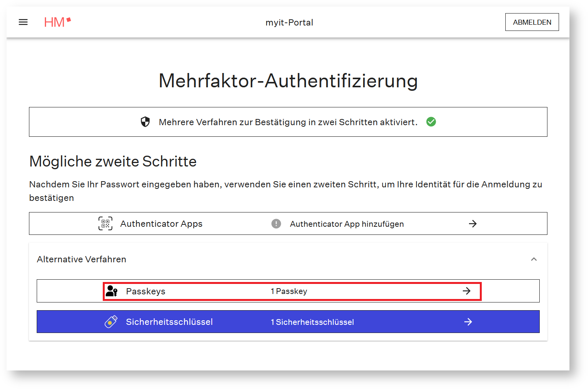
Task: Click the Sicherheitsschlüssel USB key icon
Action: pos(111,322)
